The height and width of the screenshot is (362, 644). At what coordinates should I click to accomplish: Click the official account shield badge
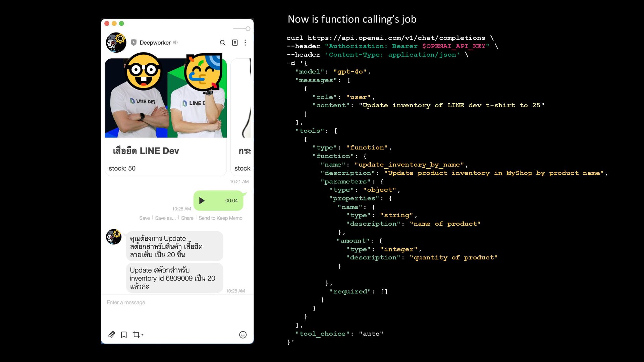click(133, 43)
